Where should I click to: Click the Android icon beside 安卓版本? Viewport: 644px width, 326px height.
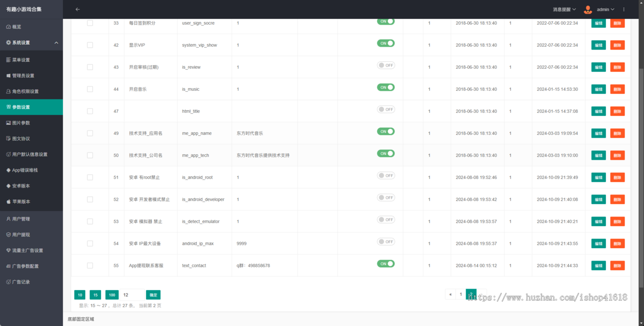click(x=8, y=186)
